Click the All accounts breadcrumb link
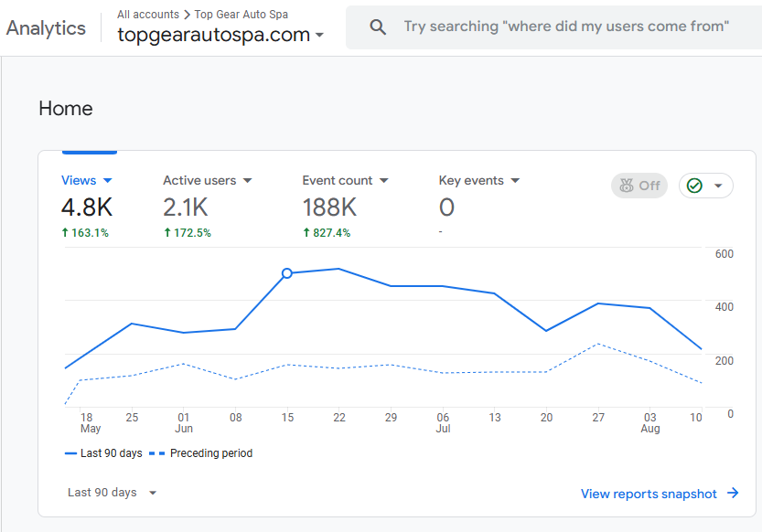Viewport: 762px width, 532px height. [147, 15]
